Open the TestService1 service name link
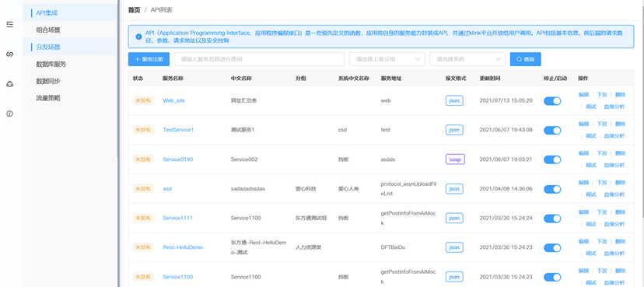Image resolution: width=644 pixels, height=287 pixels. click(x=178, y=130)
